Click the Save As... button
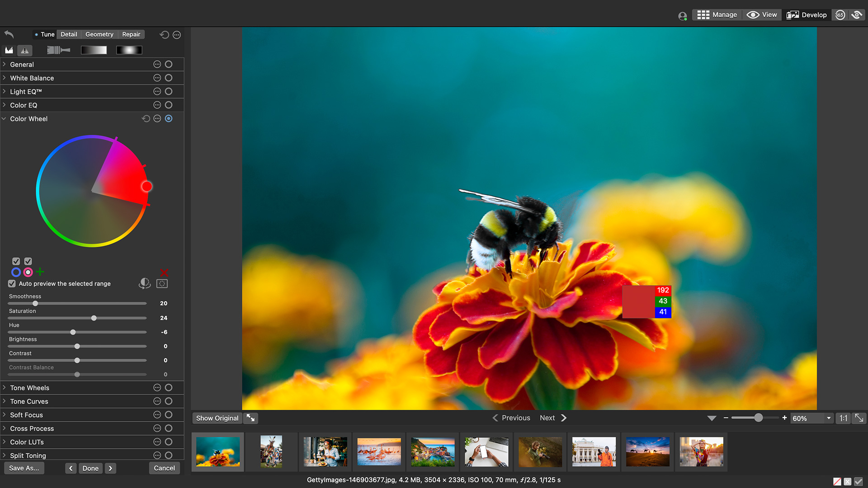The image size is (868, 488). 24,468
